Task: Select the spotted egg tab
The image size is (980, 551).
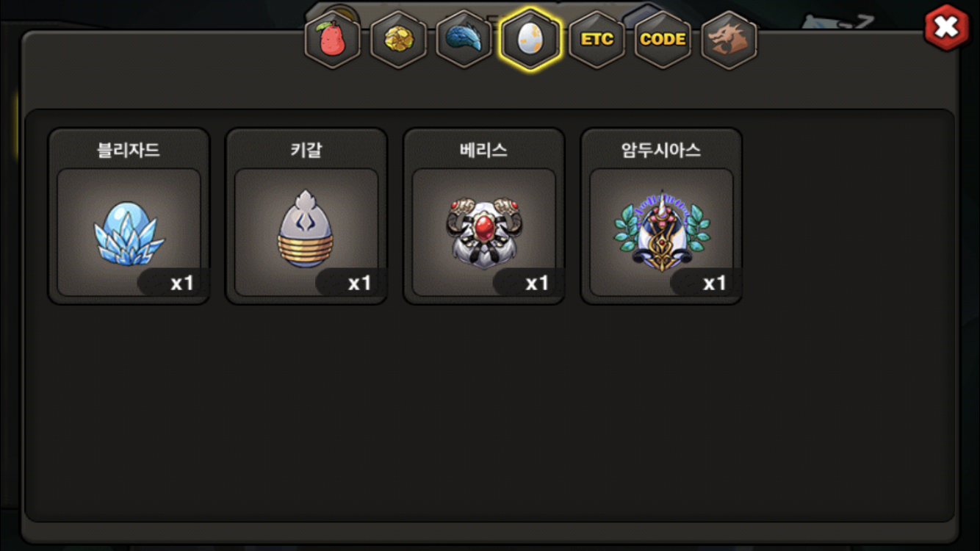Action: coord(530,39)
